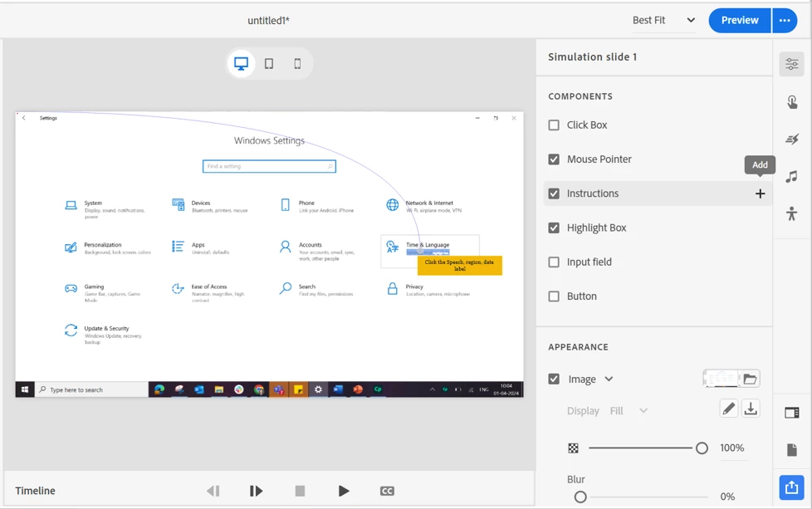Click the Ease of Access item

208,293
